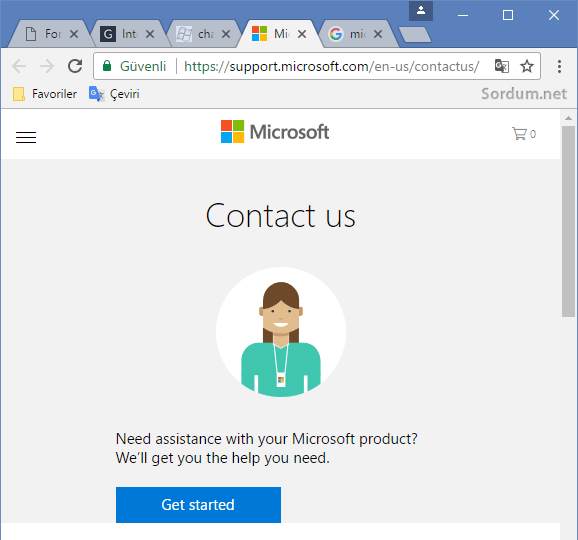Close the Google 'mic' tab

(378, 34)
